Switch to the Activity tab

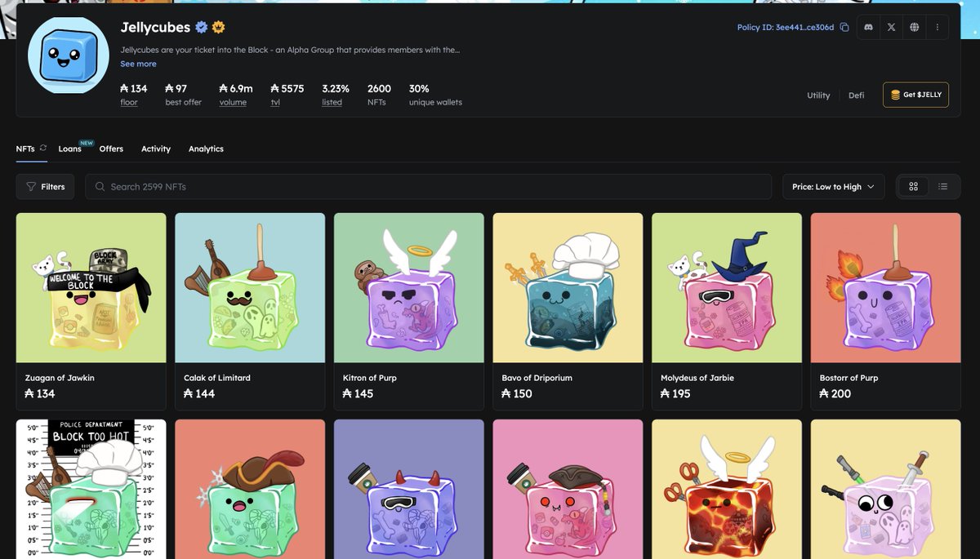point(156,149)
